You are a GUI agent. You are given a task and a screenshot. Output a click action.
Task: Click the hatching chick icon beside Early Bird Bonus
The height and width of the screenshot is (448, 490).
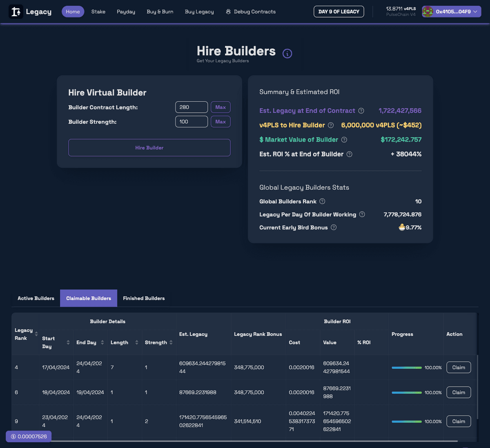click(402, 227)
